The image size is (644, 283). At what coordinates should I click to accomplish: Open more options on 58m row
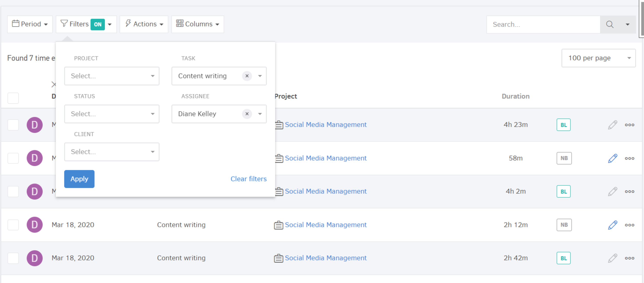(630, 158)
